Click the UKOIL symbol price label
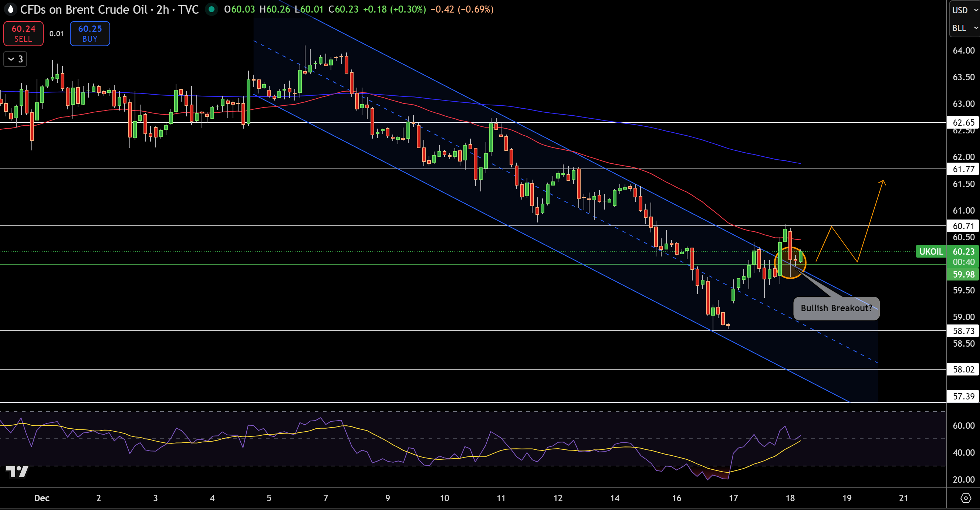 pos(931,251)
